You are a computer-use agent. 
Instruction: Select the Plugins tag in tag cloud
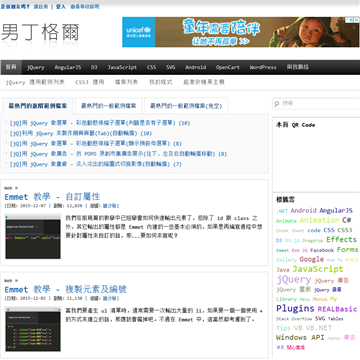coord(295,308)
